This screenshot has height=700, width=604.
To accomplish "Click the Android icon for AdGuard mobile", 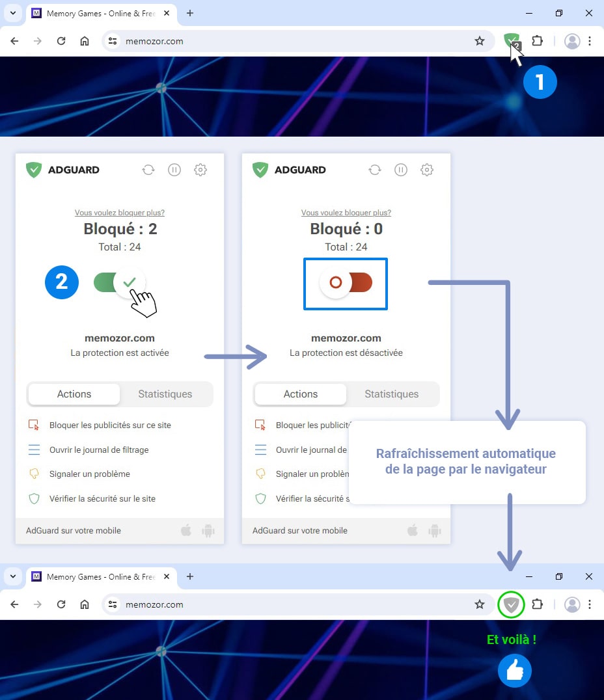I will [208, 530].
